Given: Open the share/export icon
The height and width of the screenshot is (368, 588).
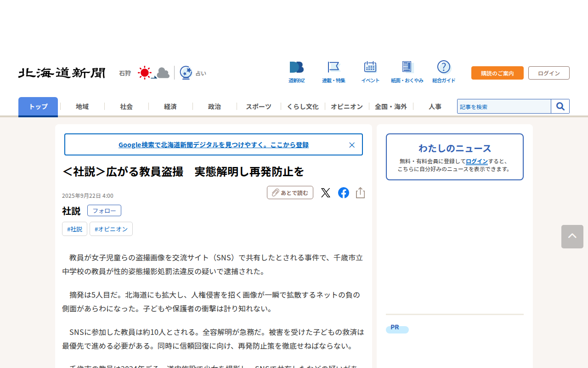Looking at the screenshot, I should pyautogui.click(x=361, y=193).
